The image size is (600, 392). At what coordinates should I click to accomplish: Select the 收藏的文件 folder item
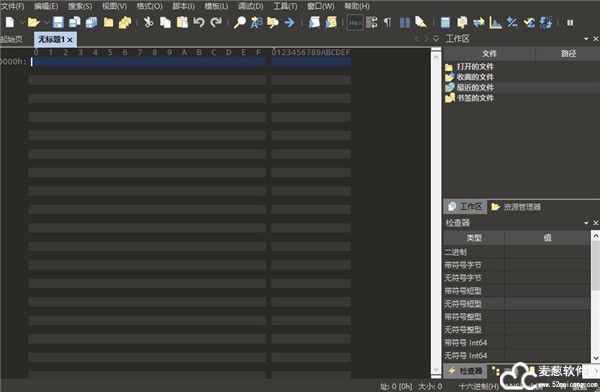click(475, 77)
